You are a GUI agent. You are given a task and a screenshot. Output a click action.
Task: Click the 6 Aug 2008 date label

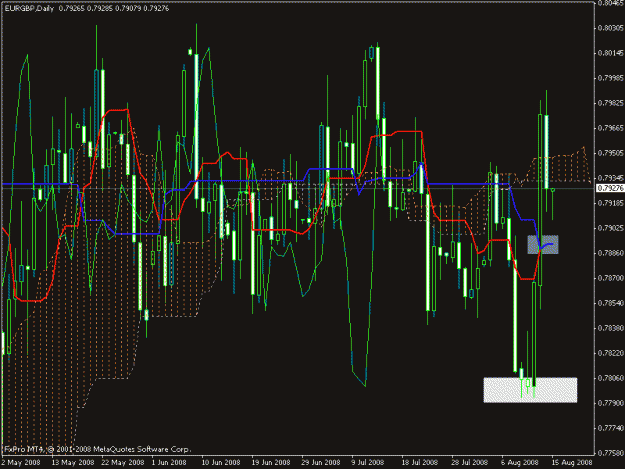(x=520, y=462)
